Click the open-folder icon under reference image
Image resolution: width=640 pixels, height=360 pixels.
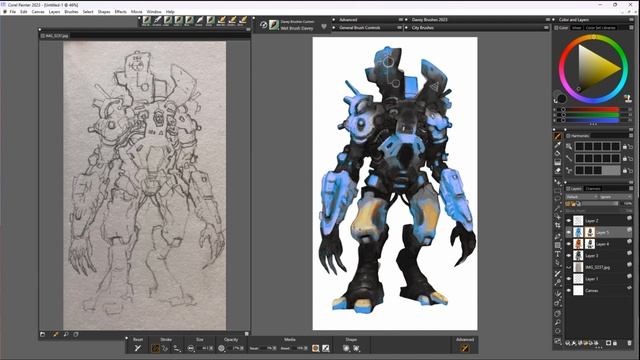(43, 334)
